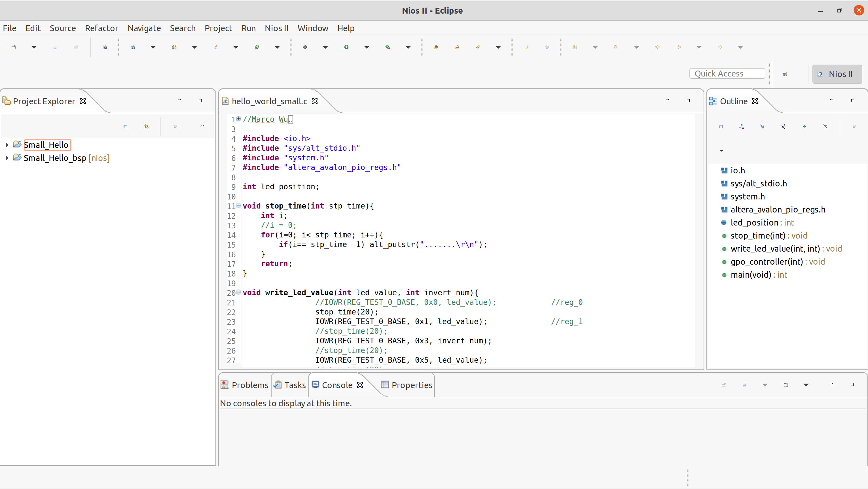Click Link with Editor in Project Explorer
This screenshot has width=868, height=489.
click(x=146, y=126)
